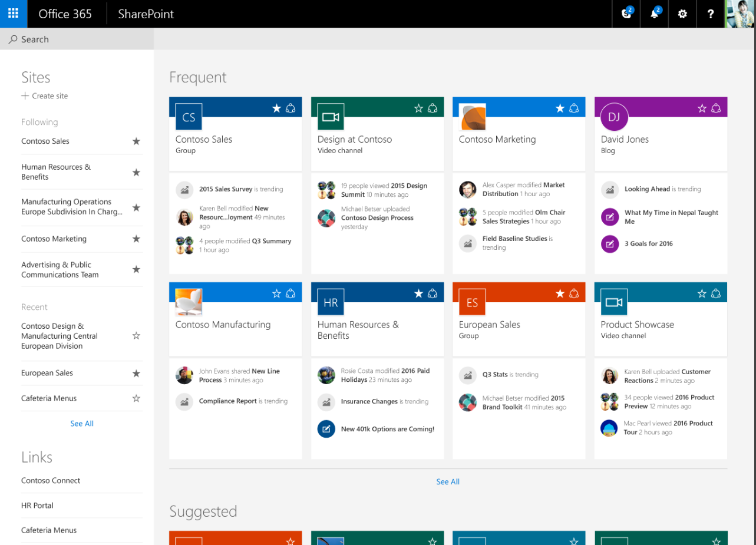Open HR Portal link in Links
This screenshot has width=756, height=545.
37,506
